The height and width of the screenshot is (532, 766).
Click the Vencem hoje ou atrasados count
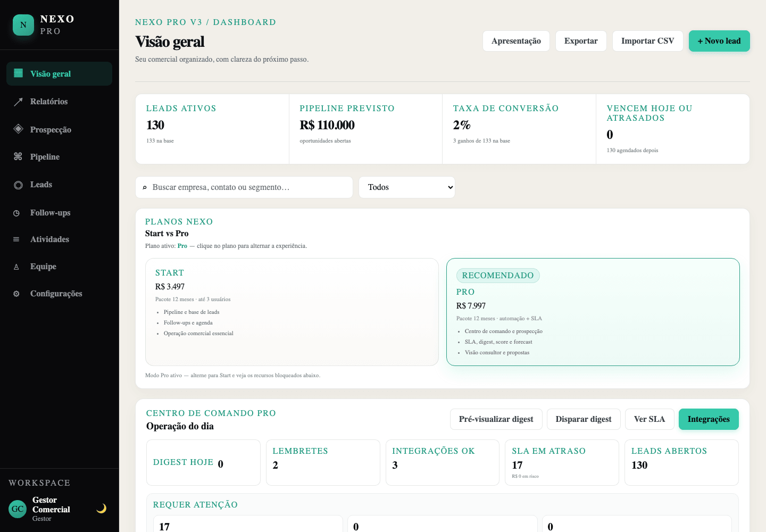(610, 135)
